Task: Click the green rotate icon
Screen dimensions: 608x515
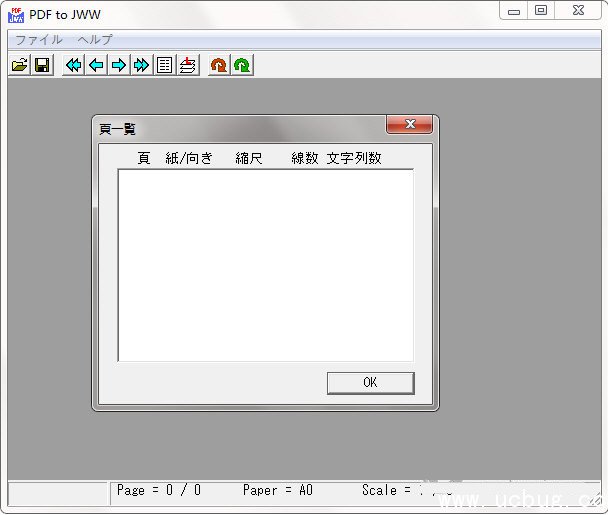Action: [x=242, y=65]
